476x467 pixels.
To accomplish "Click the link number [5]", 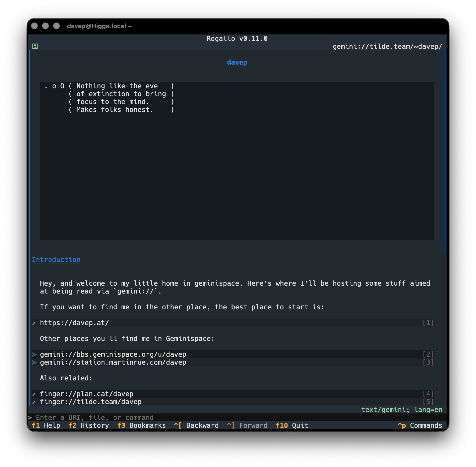I will coord(428,402).
